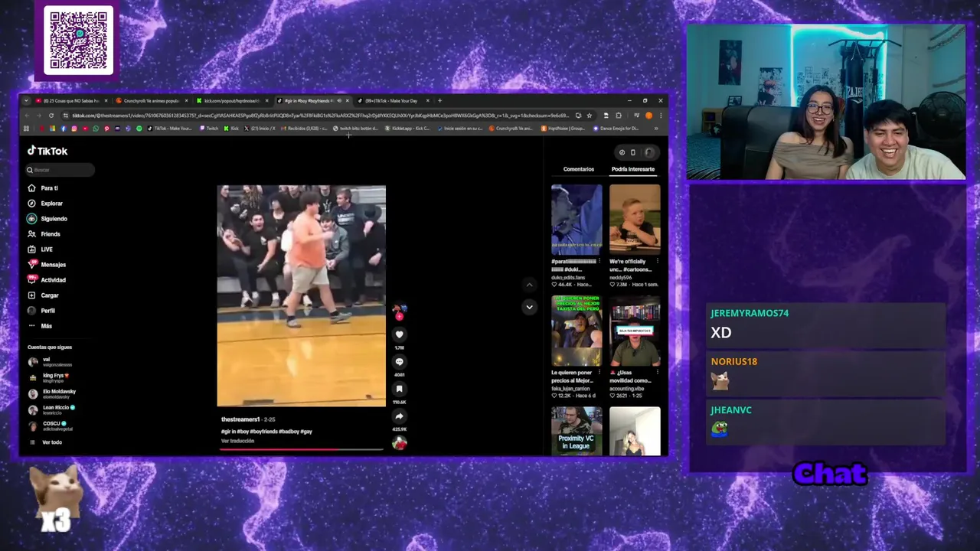Open the phone app icon in header

click(x=633, y=152)
